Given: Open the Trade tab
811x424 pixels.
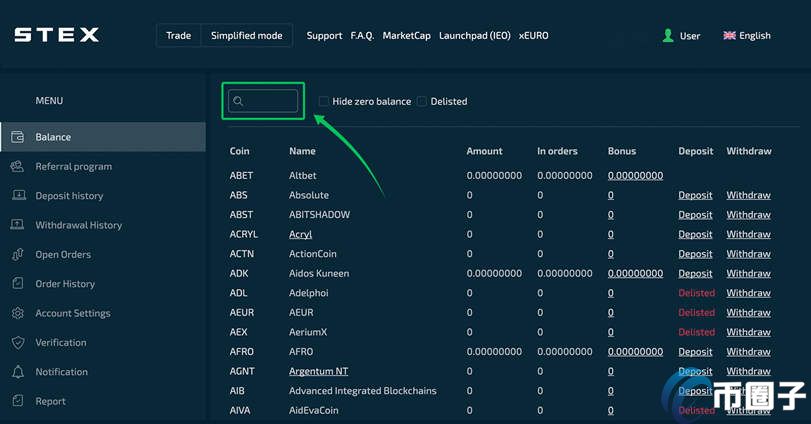Looking at the screenshot, I should (x=178, y=36).
